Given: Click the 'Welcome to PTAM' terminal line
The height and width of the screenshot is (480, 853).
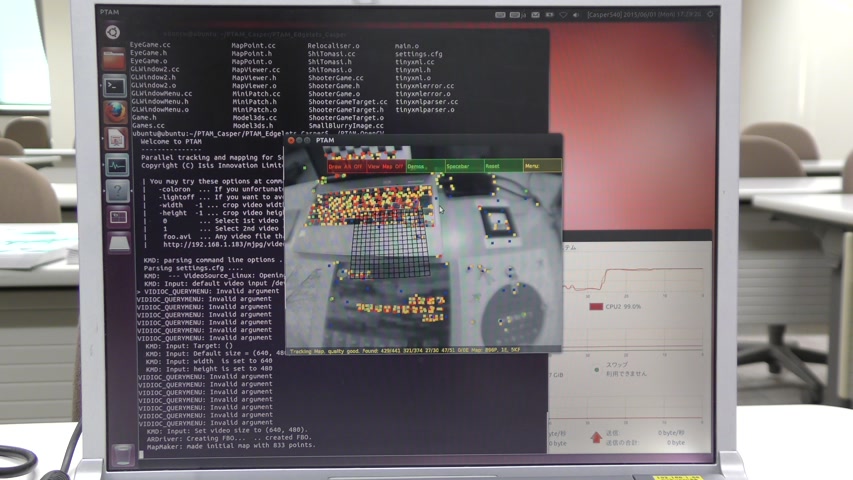Looking at the screenshot, I should (x=171, y=141).
